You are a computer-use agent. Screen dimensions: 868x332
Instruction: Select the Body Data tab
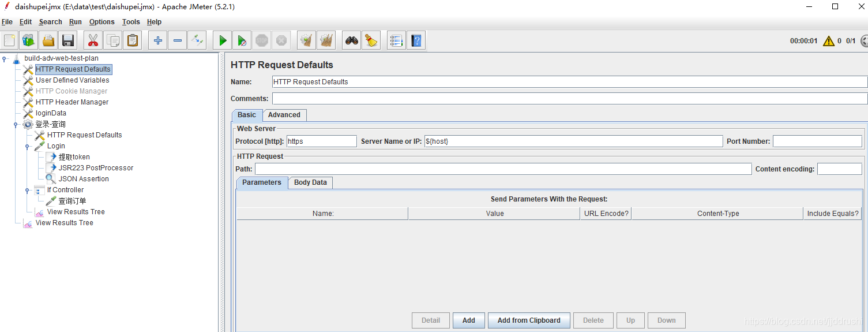tap(310, 182)
